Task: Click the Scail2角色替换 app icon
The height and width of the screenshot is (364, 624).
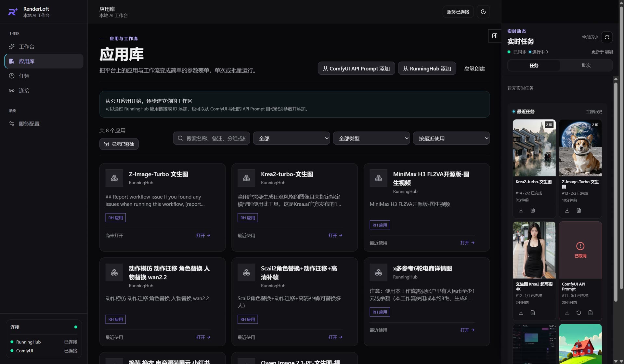Action: pyautogui.click(x=246, y=272)
